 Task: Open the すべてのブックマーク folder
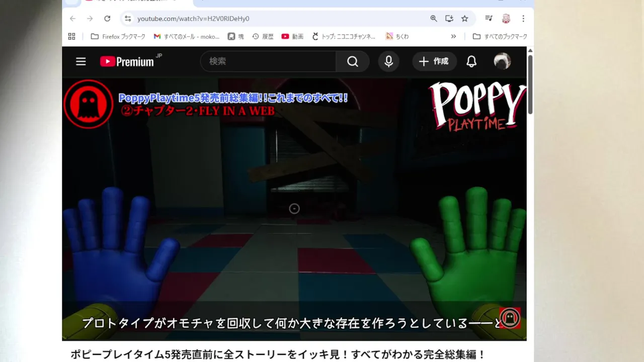click(x=500, y=36)
